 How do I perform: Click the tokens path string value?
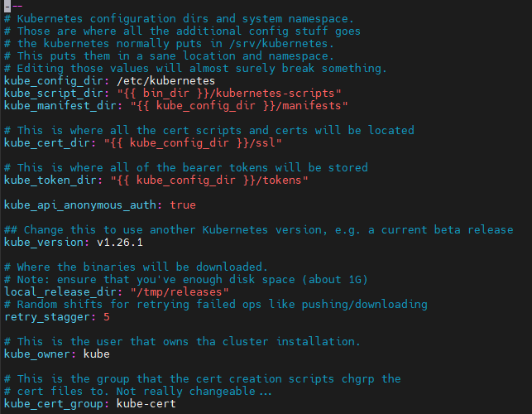point(209,181)
